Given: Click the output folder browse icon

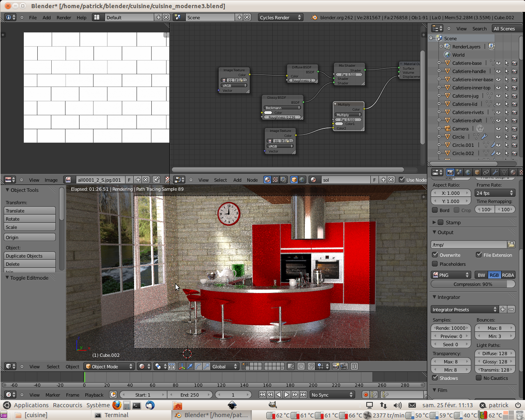Looking at the screenshot, I should click(x=511, y=244).
